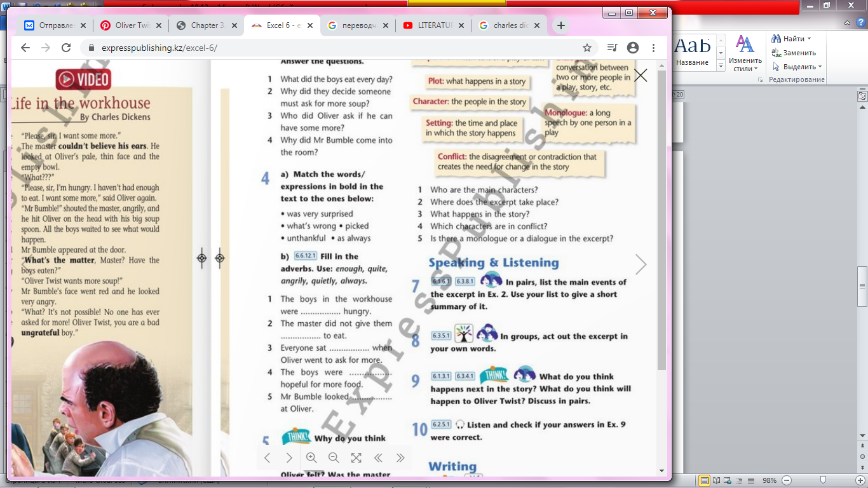
Task: Open a new Chrome tab
Action: [560, 25]
